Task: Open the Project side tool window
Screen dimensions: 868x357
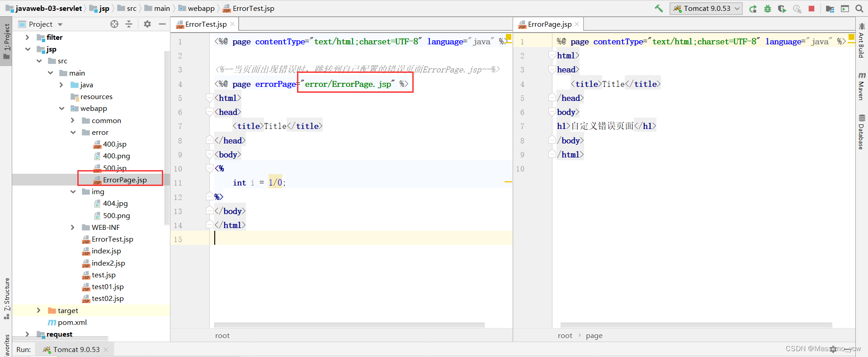Action: (x=6, y=41)
